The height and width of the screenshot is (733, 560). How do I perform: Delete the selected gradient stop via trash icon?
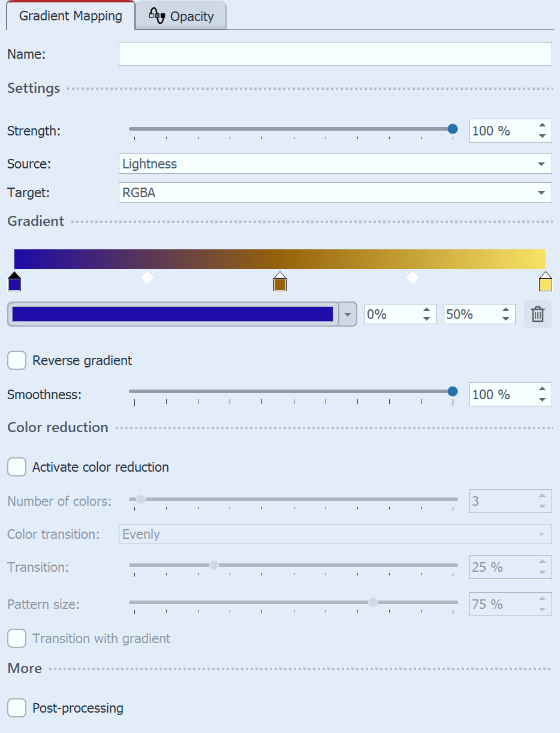click(537, 313)
